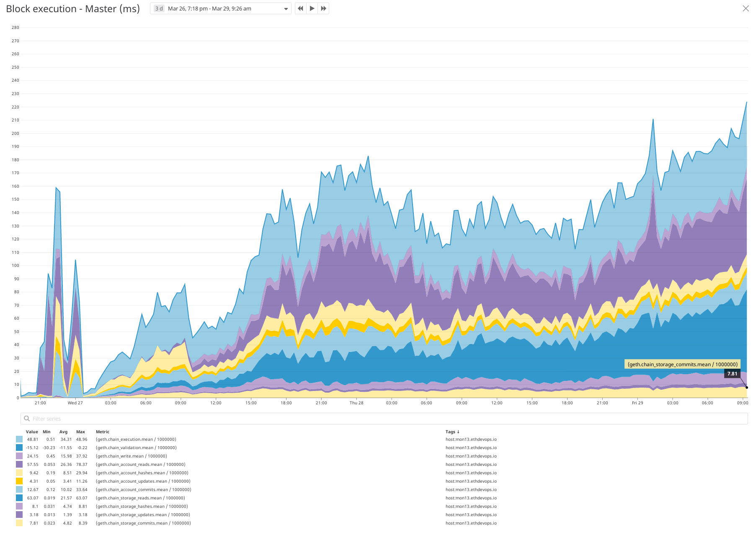This screenshot has height=538, width=756.
Task: Click the rewind time range button
Action: pos(300,8)
